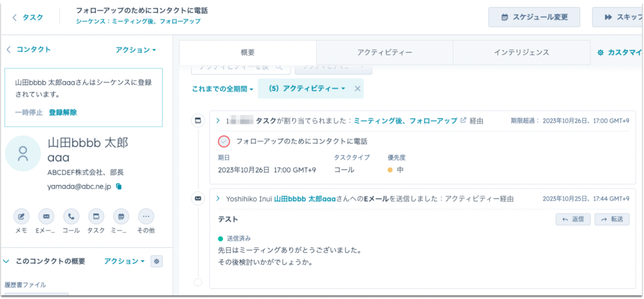Click the Call (コール) phone icon

(71, 216)
